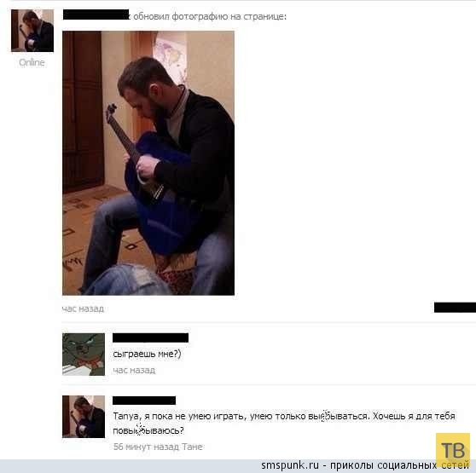Image resolution: width=476 pixels, height=473 pixels.
Task: Open the redacted name above 'сыграешь мне?)'
Action: point(151,337)
